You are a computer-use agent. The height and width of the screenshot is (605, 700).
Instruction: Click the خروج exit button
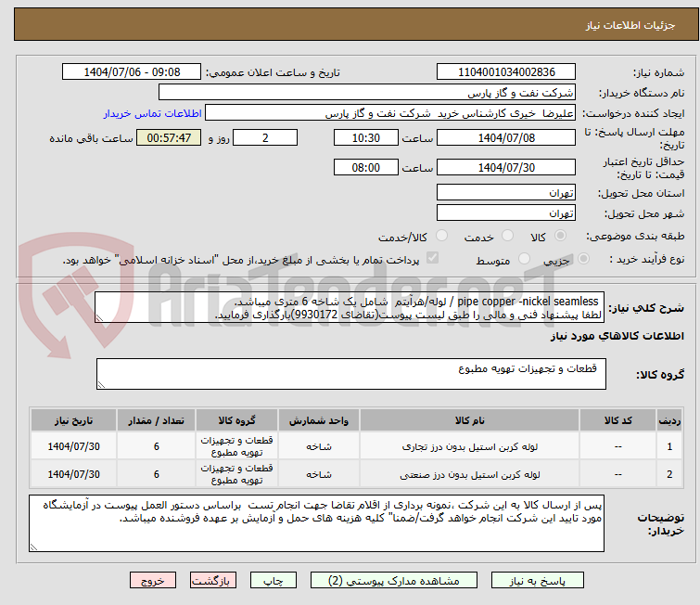(152, 581)
